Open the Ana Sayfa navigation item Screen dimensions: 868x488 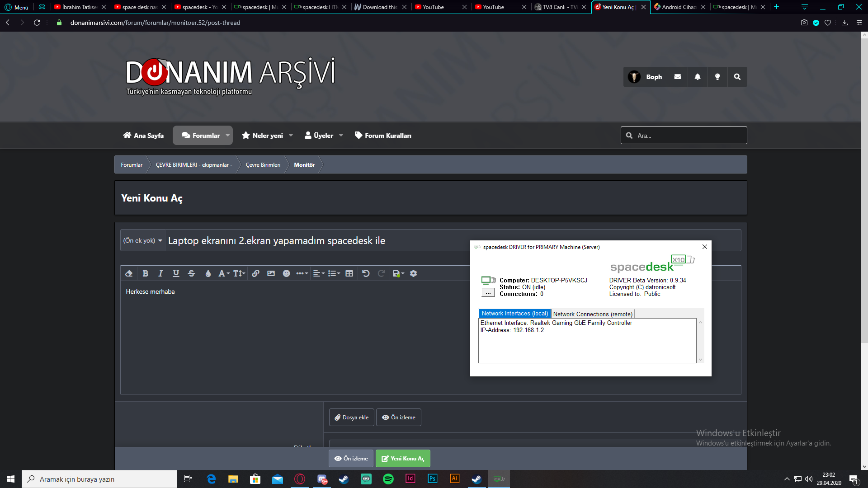pyautogui.click(x=143, y=136)
